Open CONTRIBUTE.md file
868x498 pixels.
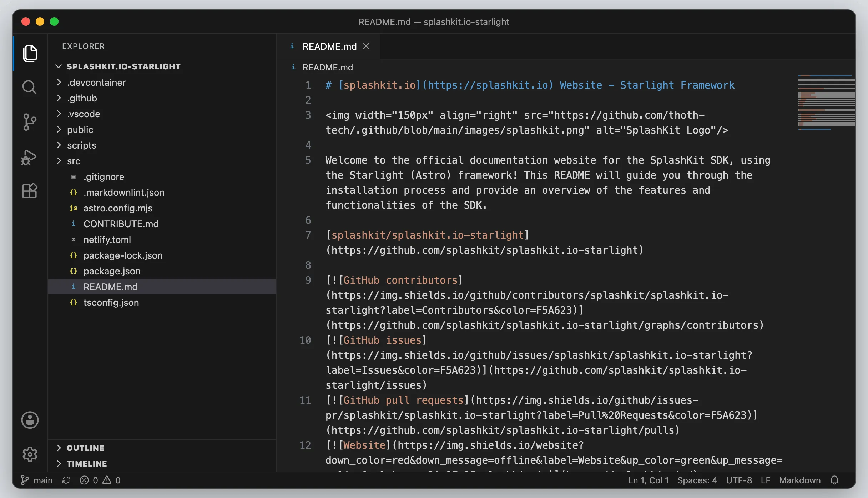point(162,224)
